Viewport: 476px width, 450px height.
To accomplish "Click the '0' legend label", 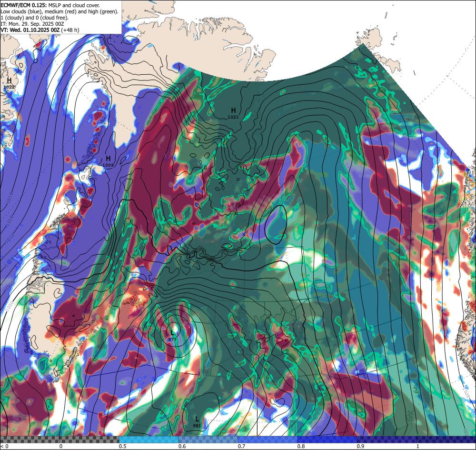I will [61, 446].
